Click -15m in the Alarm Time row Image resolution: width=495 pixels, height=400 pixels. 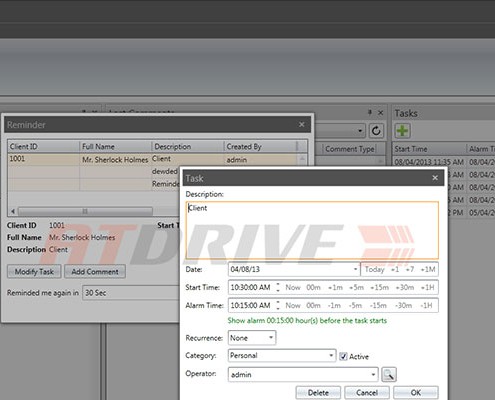pyautogui.click(x=378, y=305)
